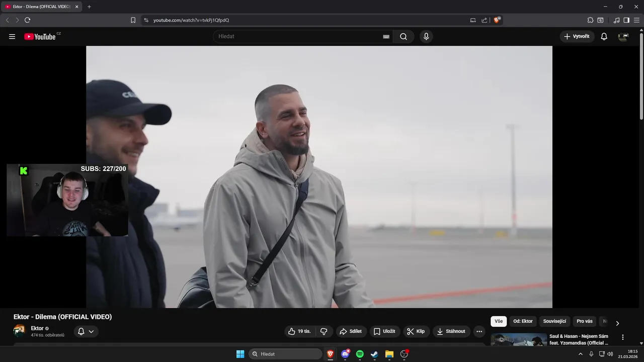Open OBS Studio from the taskbar

(x=404, y=354)
